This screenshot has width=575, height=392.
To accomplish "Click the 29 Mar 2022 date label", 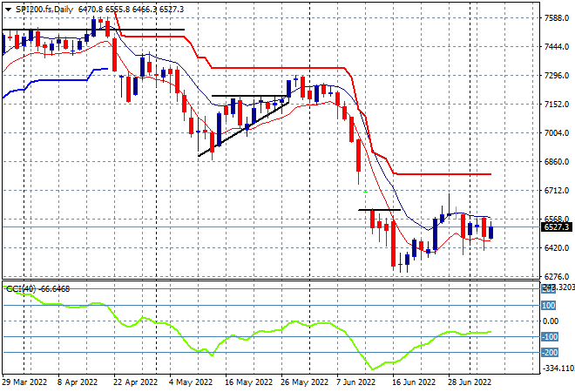I will click(24, 382).
